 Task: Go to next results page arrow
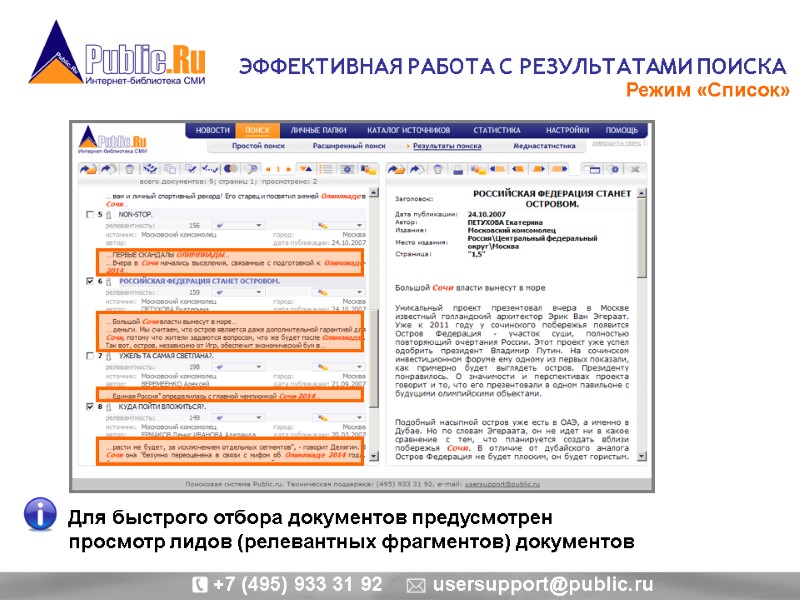(288, 169)
